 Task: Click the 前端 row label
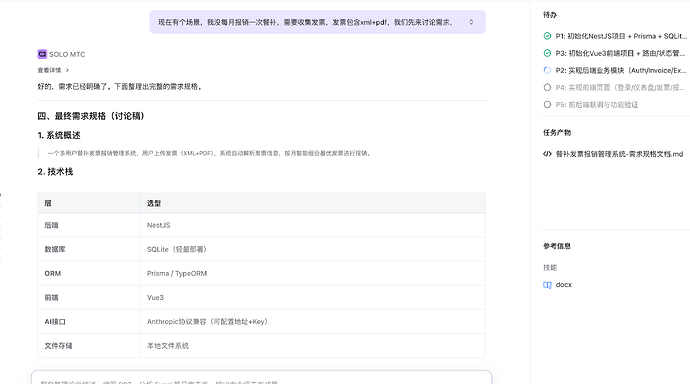[51, 298]
